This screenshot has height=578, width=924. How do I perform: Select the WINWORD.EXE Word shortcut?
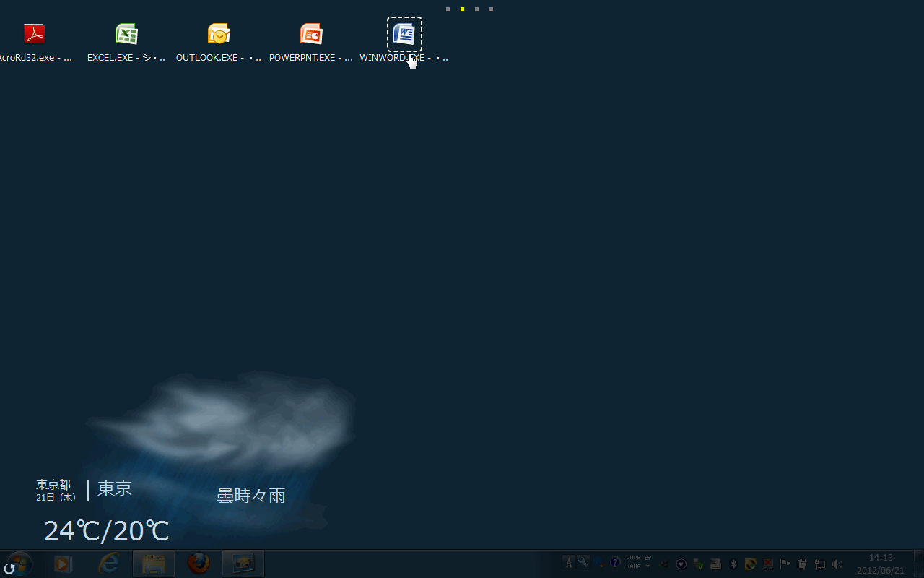(404, 34)
